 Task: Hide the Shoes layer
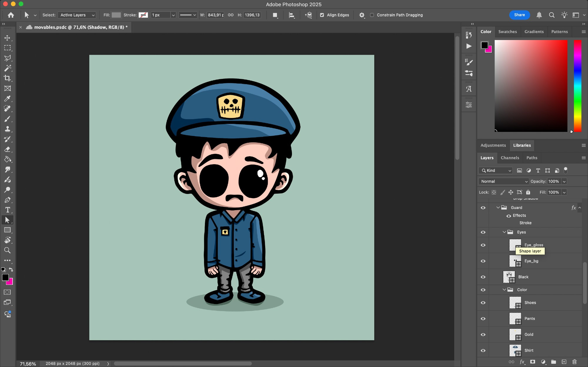(x=483, y=303)
